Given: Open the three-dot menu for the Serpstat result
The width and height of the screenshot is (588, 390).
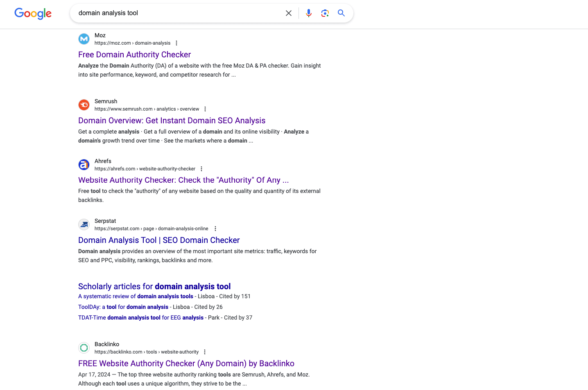Looking at the screenshot, I should point(215,228).
